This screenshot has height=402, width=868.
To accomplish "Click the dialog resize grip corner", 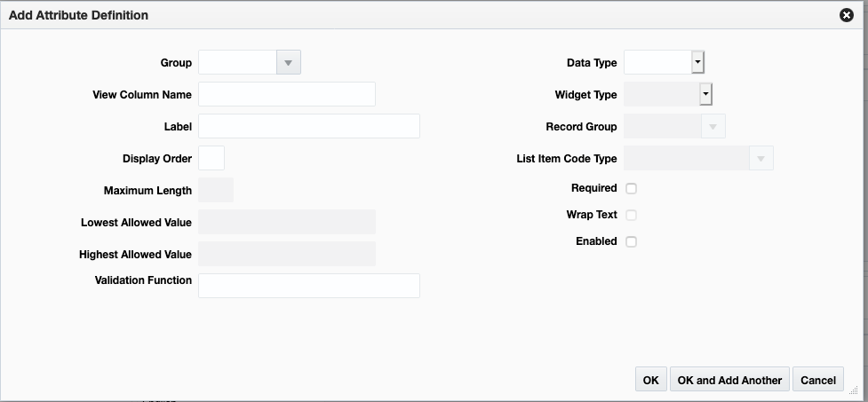I will (x=854, y=390).
